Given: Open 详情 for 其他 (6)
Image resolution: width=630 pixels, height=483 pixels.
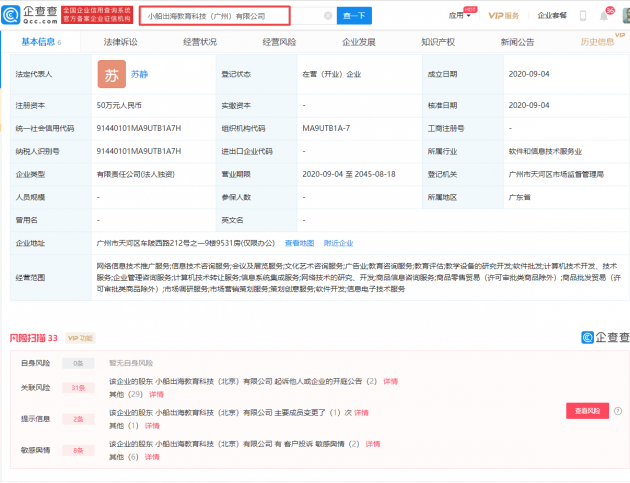Looking at the screenshot, I should 152,457.
